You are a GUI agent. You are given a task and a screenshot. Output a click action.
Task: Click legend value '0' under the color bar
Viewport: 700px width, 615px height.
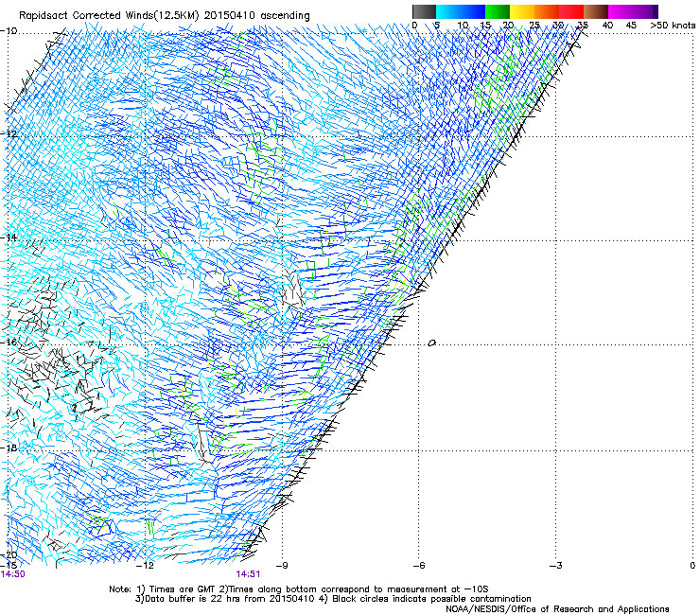414,26
